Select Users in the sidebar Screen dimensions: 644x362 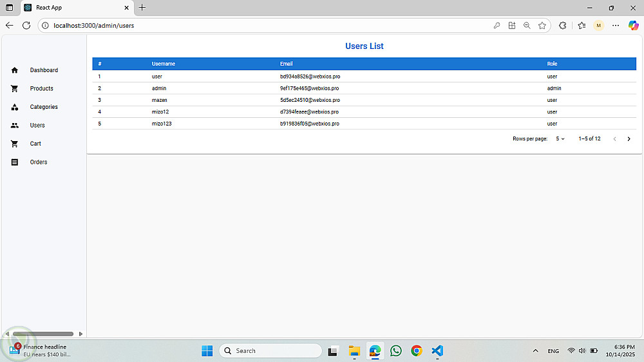point(37,126)
